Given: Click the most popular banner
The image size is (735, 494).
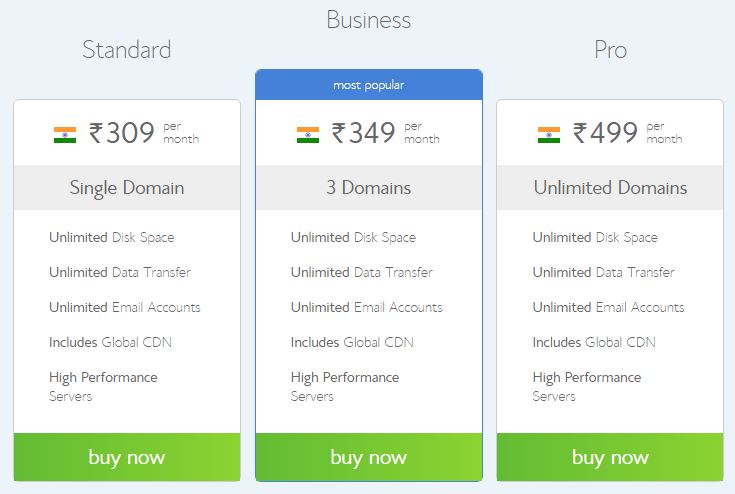Looking at the screenshot, I should (x=369, y=85).
